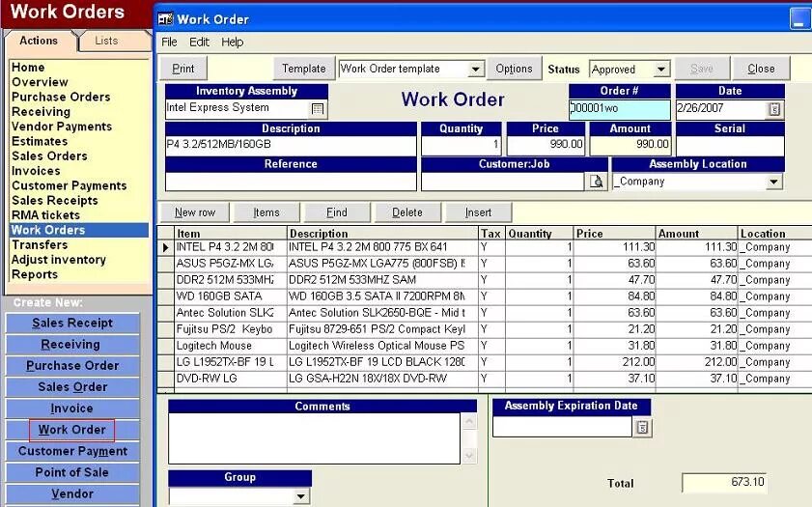This screenshot has height=507, width=812.
Task: Create a new Sales Order
Action: pyautogui.click(x=72, y=387)
